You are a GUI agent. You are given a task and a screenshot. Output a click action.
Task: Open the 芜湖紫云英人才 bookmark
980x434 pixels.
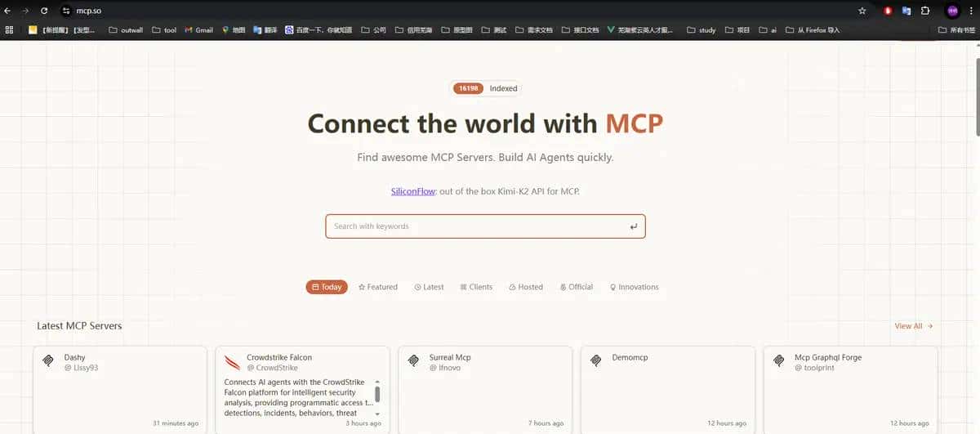[x=640, y=30]
